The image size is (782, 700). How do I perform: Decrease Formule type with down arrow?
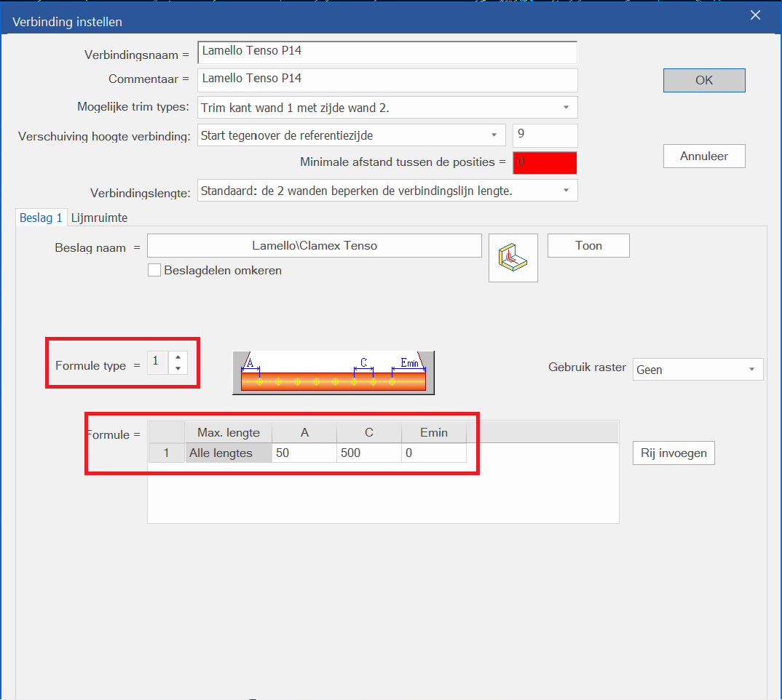[178, 368]
